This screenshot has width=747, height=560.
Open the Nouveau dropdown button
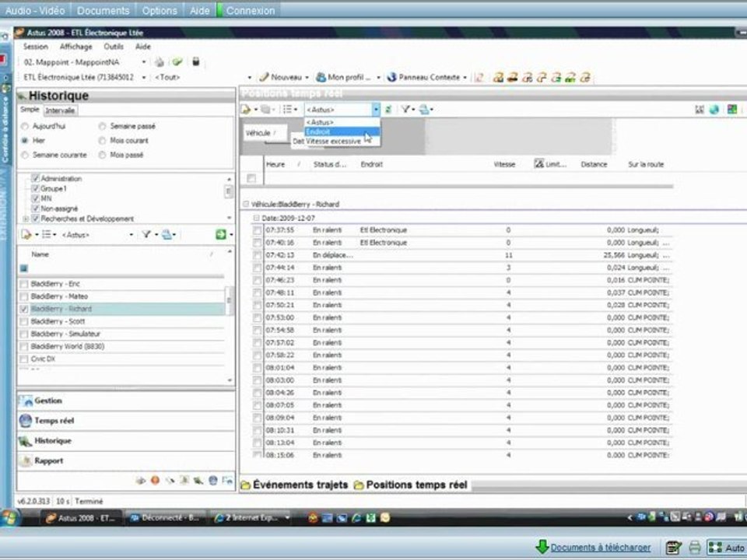coord(284,77)
